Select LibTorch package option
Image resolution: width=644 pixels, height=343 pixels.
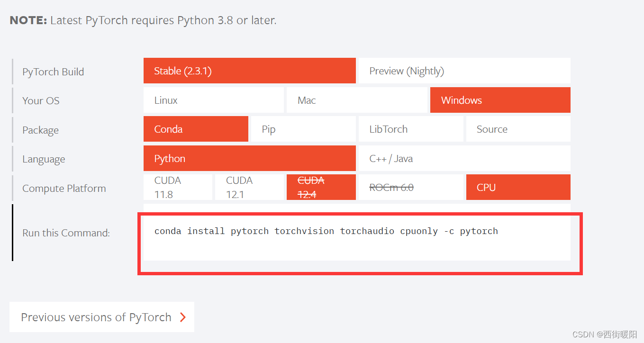[411, 129]
